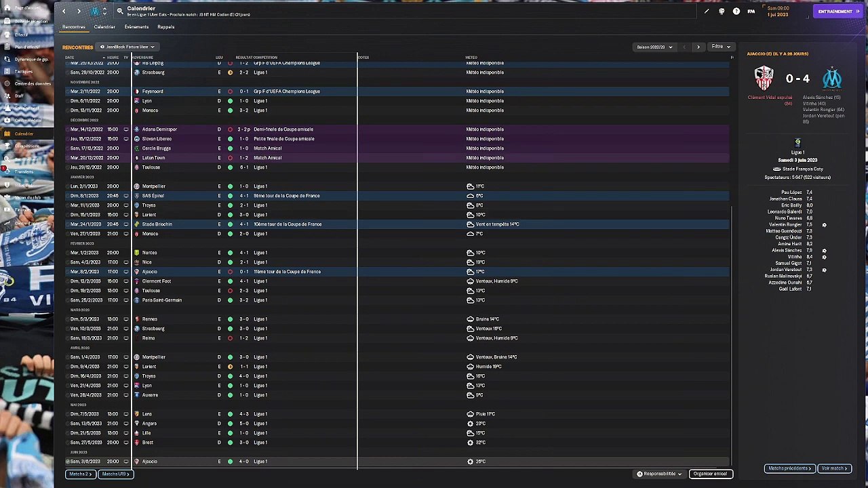Go back with the left arrow

[64, 11]
